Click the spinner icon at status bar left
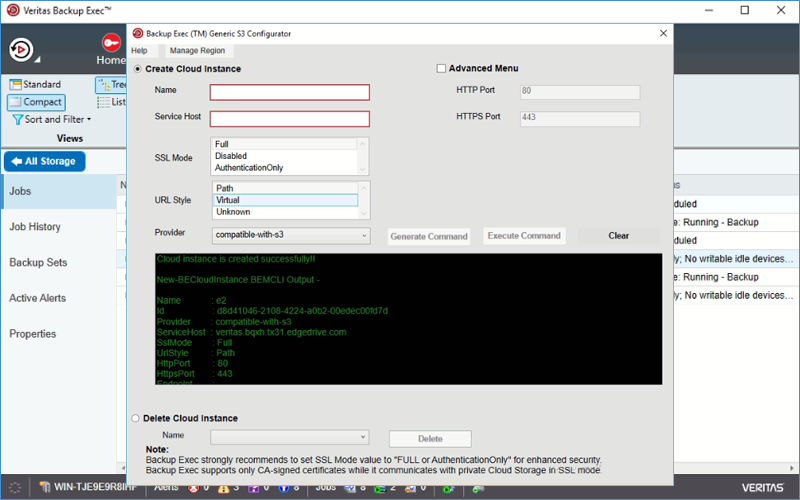 click(x=15, y=488)
